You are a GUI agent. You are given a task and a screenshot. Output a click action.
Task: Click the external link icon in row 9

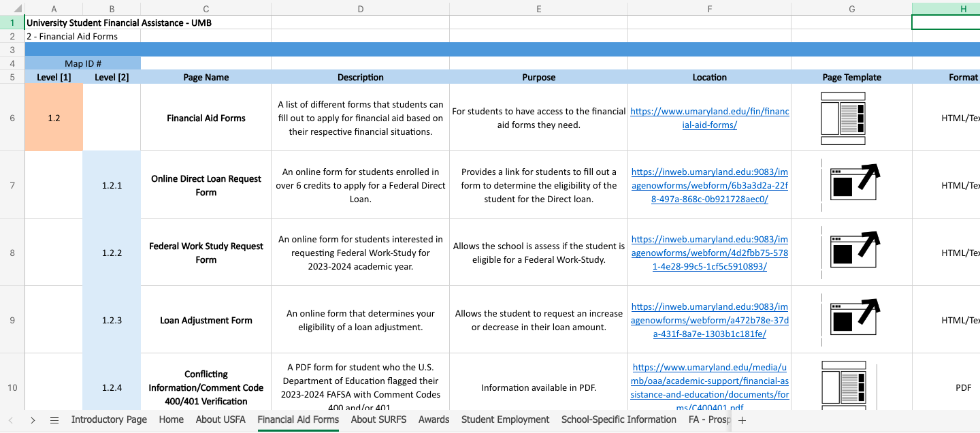point(855,317)
